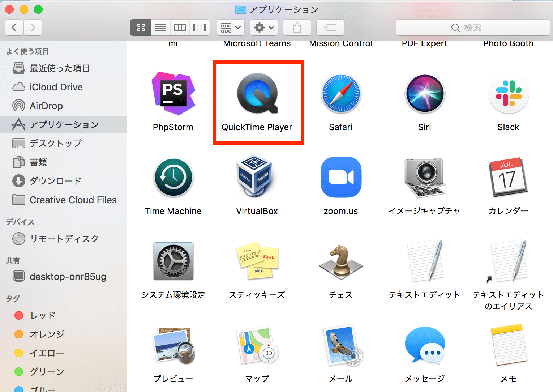
Task: Open the Slack app icon
Action: pos(509,93)
